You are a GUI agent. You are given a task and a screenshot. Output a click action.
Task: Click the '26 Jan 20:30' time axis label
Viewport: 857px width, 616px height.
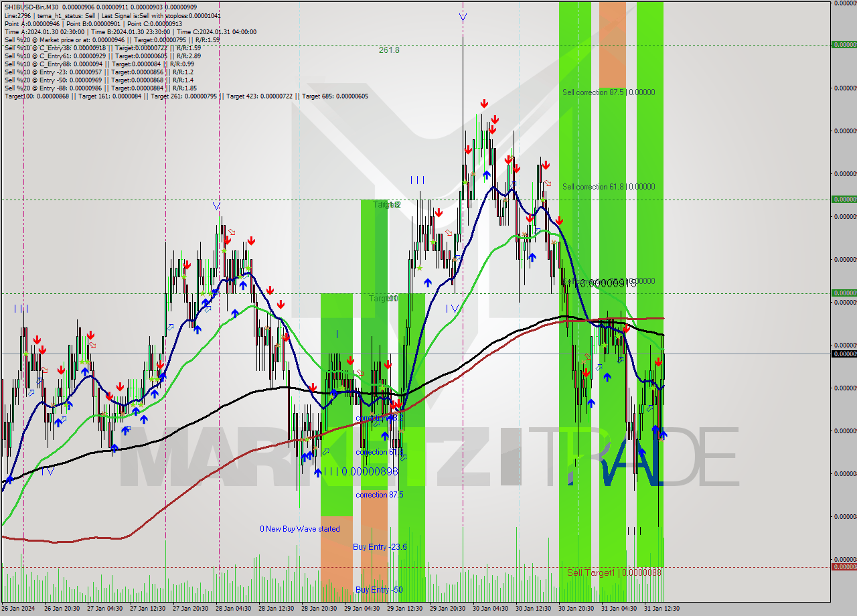tap(62, 609)
